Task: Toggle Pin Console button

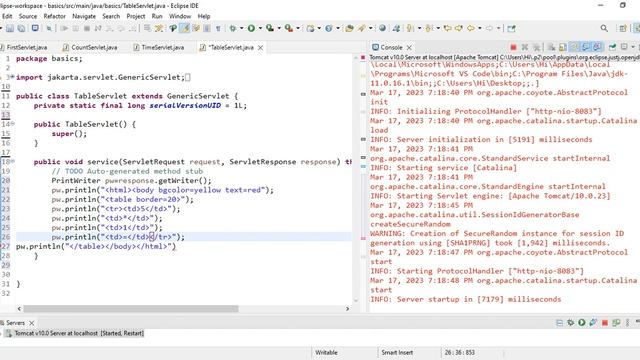Action: point(612,47)
